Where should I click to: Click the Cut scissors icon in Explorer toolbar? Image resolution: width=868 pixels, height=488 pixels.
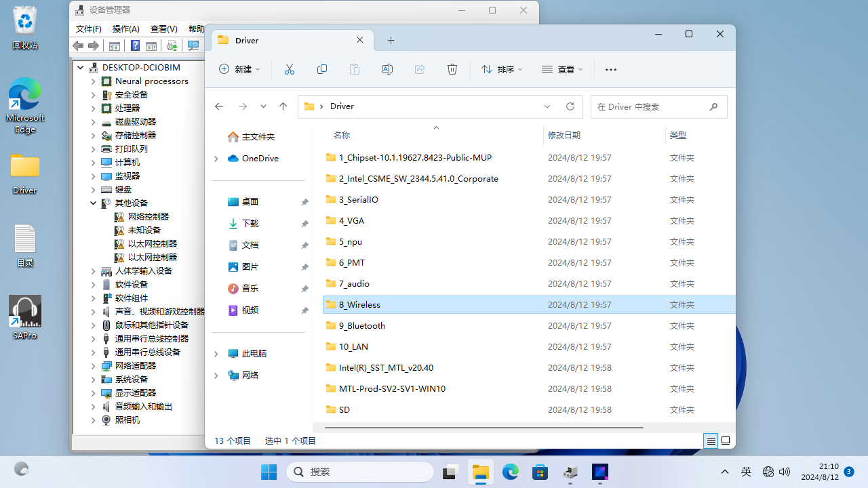[290, 69]
